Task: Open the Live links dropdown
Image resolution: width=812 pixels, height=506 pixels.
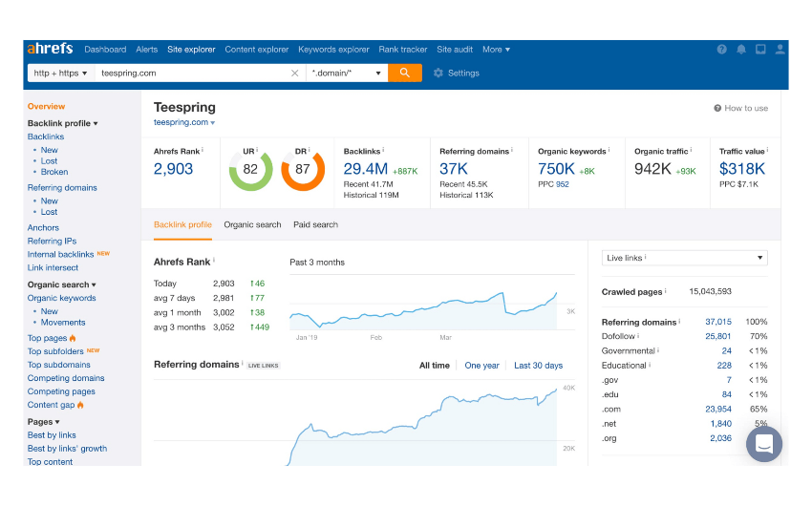Action: point(684,258)
